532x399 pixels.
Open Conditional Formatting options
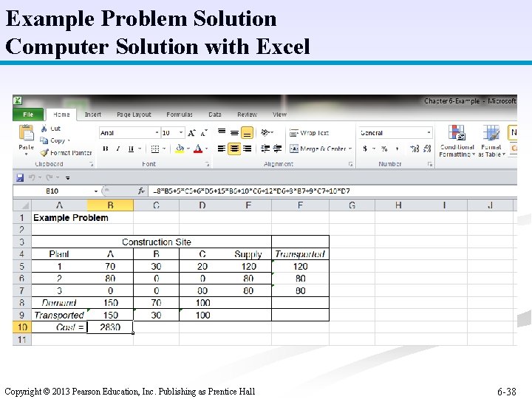[x=457, y=141]
